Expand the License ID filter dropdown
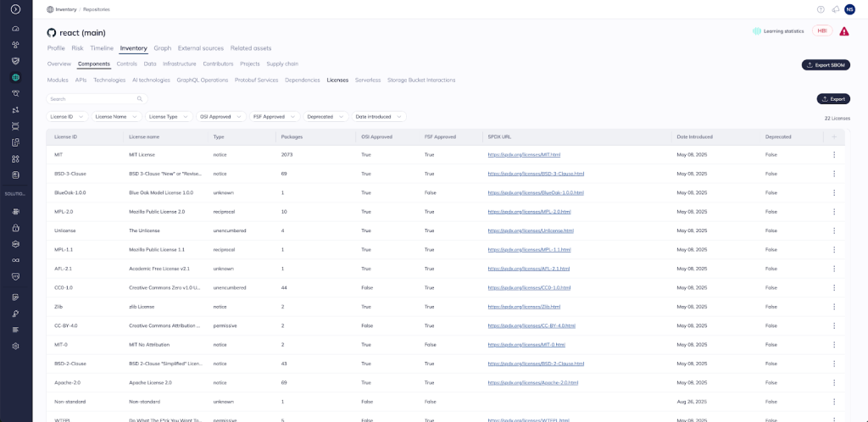 pyautogui.click(x=68, y=116)
